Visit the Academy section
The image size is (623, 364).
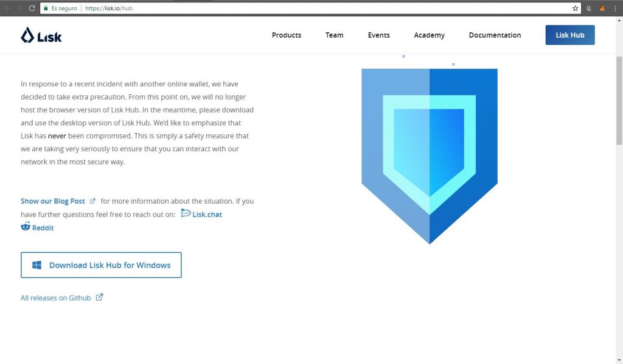pyautogui.click(x=429, y=35)
